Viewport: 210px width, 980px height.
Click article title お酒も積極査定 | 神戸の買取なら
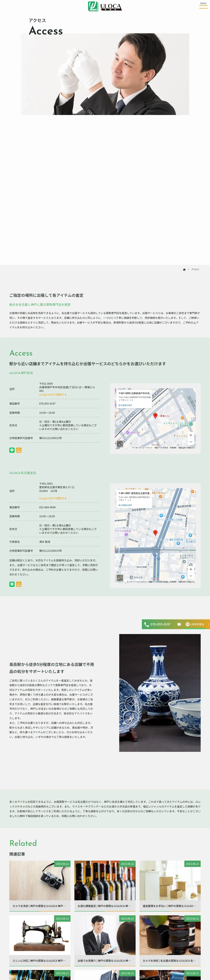pos(104,906)
